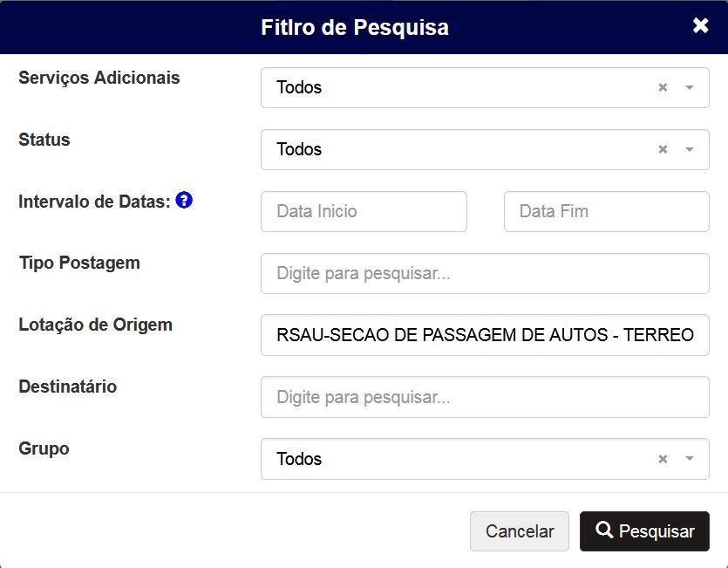Click the Destinatário search field

point(485,397)
